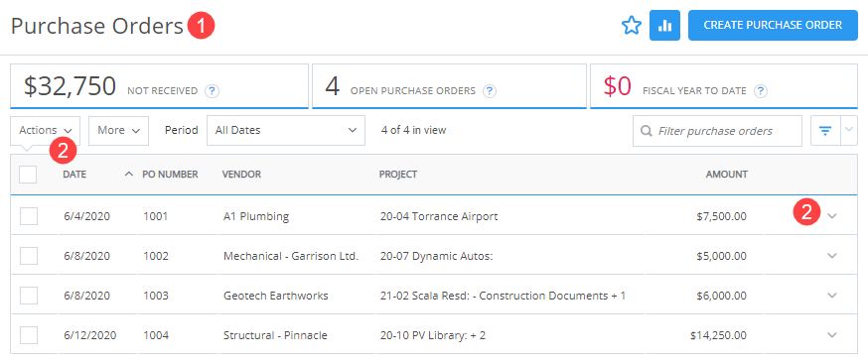Open the Mechanical - Garrison Ltd. order
Image resolution: width=868 pixels, height=362 pixels.
(x=291, y=256)
